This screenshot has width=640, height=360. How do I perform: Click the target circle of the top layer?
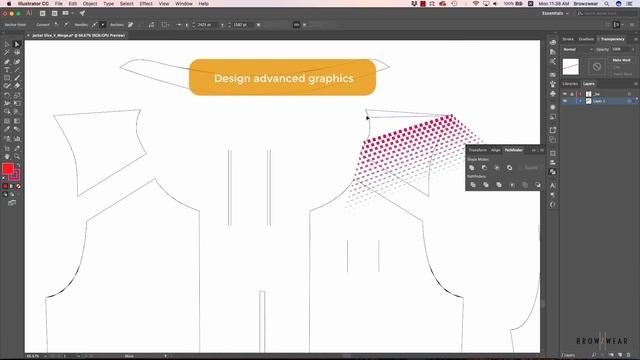pyautogui.click(x=629, y=94)
